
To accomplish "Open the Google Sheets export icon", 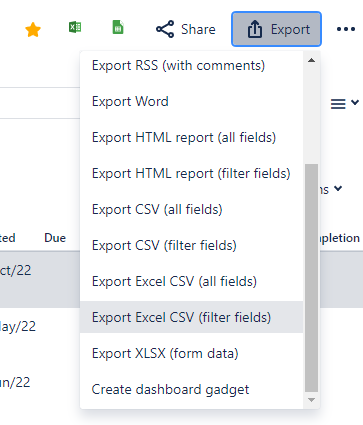I will [x=118, y=27].
